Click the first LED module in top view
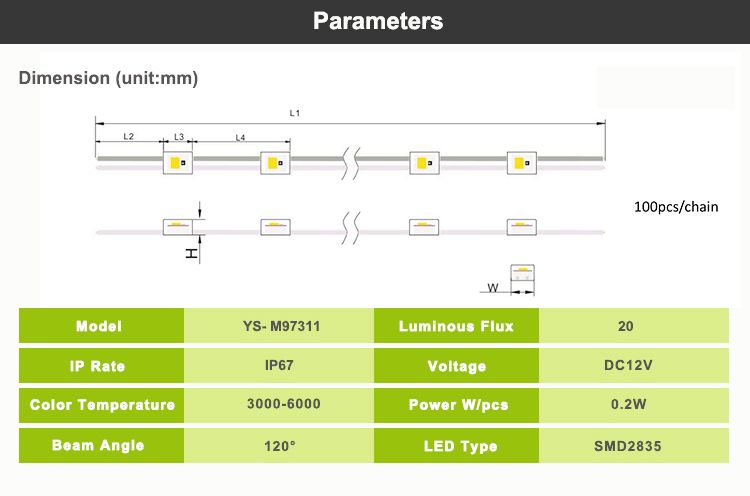750x496 pixels. click(178, 163)
